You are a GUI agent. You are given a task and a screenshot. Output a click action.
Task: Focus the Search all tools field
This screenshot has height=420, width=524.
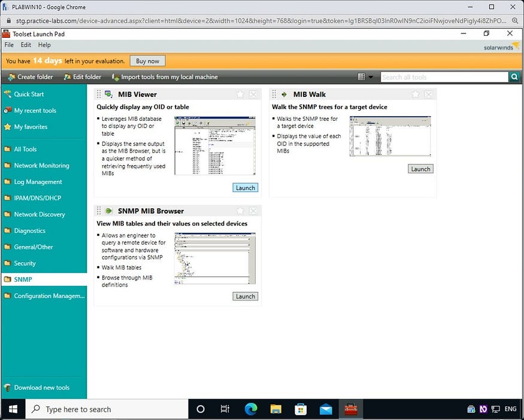click(x=444, y=77)
